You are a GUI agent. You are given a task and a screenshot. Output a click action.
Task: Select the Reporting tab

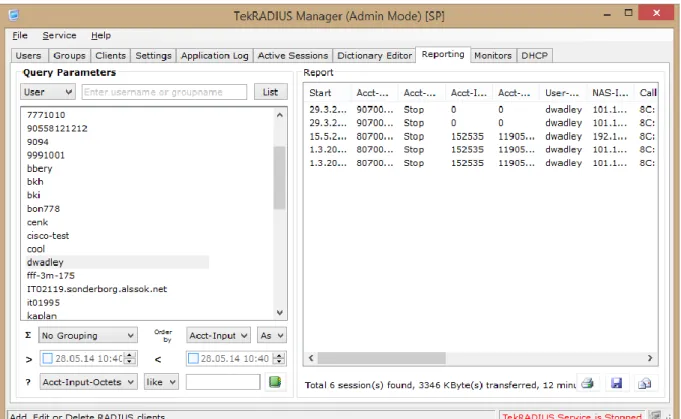443,54
